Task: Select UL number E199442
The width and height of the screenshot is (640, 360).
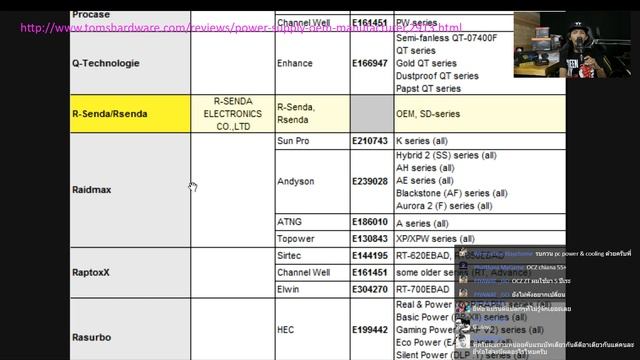Action: click(x=370, y=330)
